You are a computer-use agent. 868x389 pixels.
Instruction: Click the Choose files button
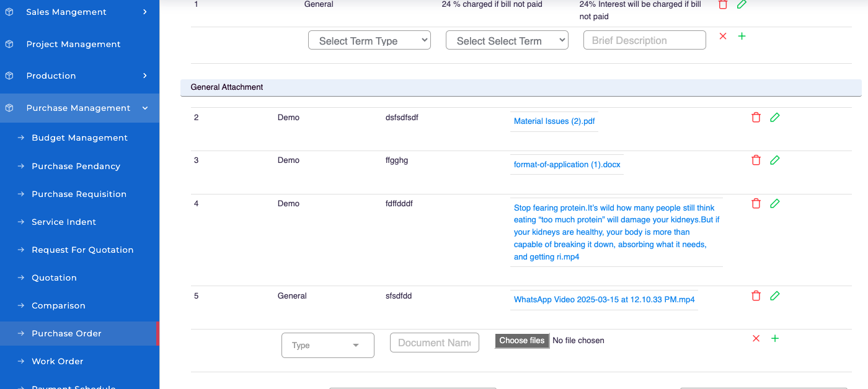[521, 341]
